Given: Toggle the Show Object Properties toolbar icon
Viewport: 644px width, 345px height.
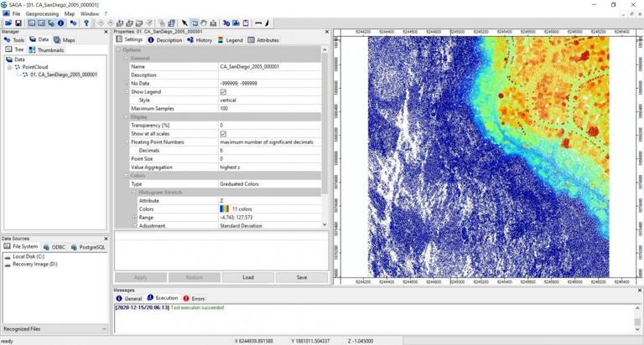Looking at the screenshot, I should point(41,23).
